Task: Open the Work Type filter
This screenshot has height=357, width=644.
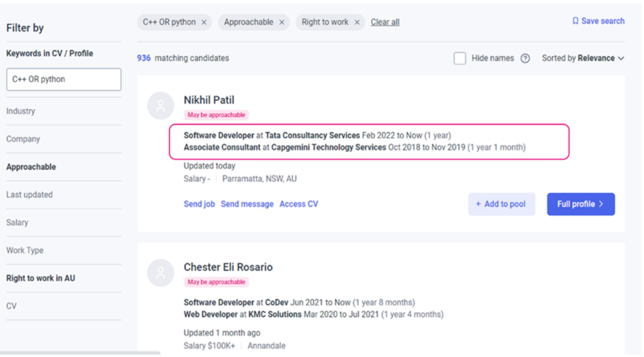Action: pos(25,250)
